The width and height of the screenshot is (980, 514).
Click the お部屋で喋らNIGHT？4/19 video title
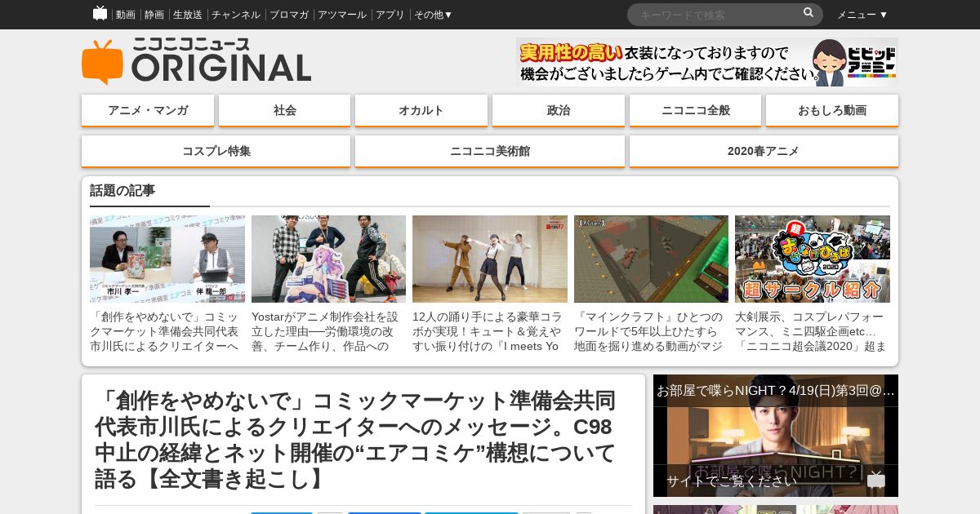pos(776,391)
